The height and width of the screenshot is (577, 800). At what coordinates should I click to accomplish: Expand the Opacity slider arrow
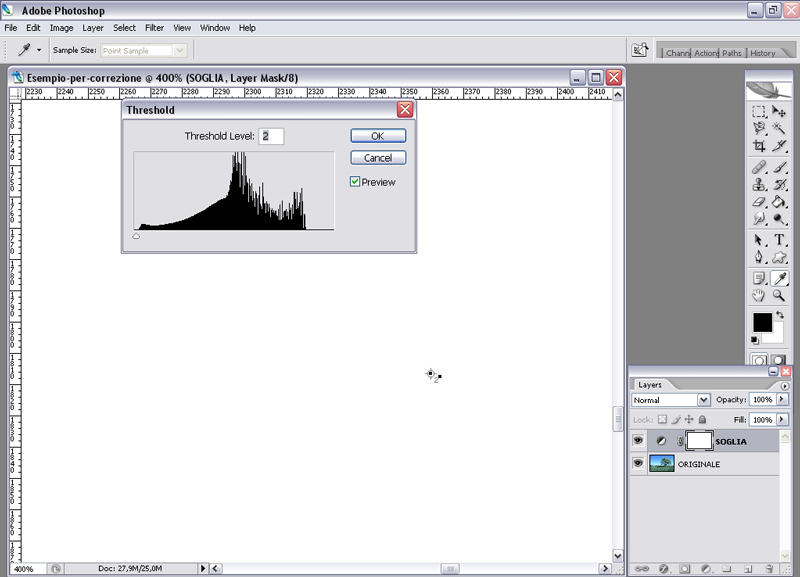coord(781,400)
